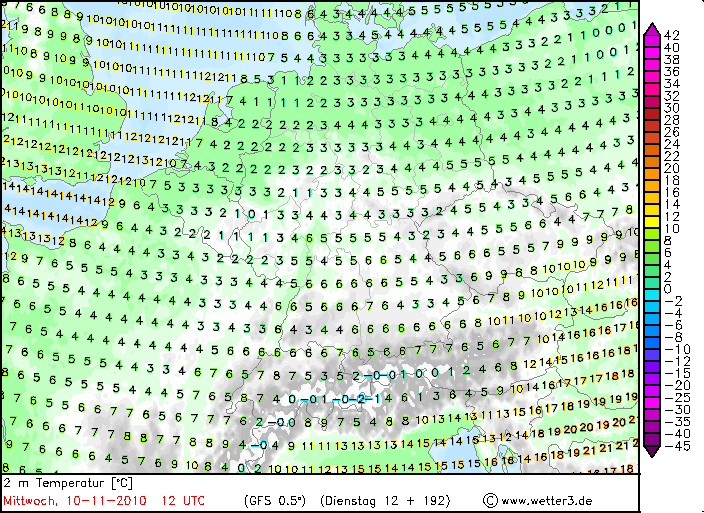Click the legend label '-4'
This screenshot has width=704, height=513.
pyautogui.click(x=673, y=313)
